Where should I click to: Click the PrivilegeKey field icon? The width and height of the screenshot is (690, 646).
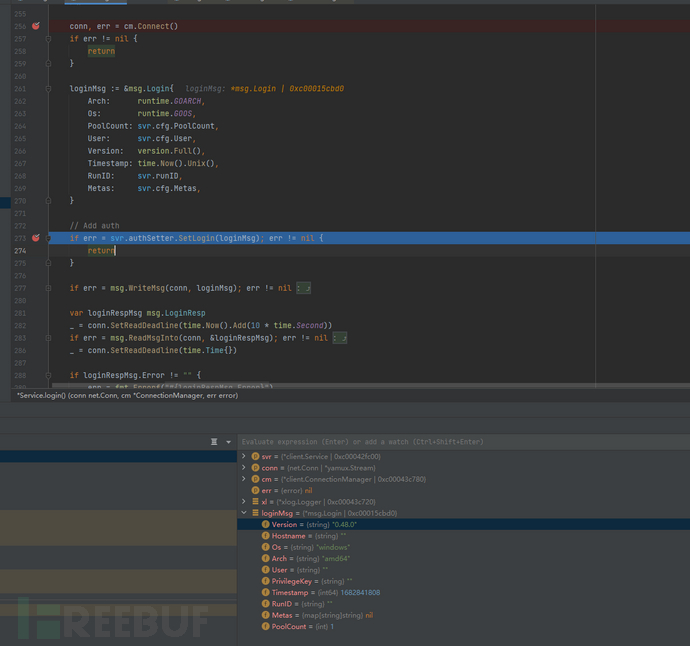pyautogui.click(x=265, y=581)
